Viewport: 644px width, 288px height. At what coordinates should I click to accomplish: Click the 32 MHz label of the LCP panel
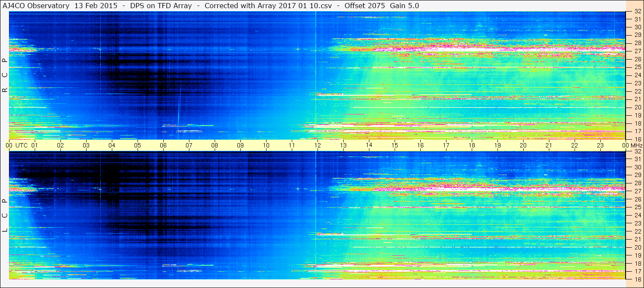[637, 151]
